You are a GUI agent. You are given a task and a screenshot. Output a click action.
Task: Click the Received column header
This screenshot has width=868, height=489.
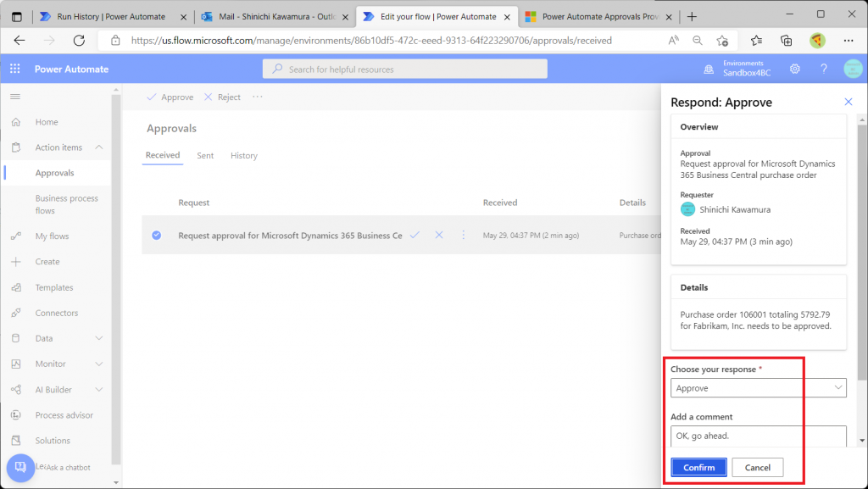pyautogui.click(x=500, y=203)
